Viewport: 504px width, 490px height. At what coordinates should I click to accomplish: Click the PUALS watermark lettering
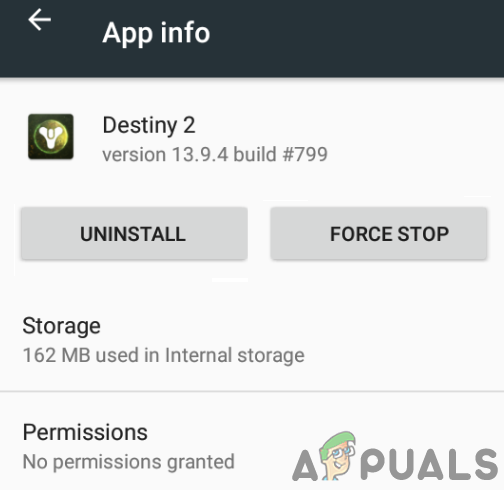429,464
